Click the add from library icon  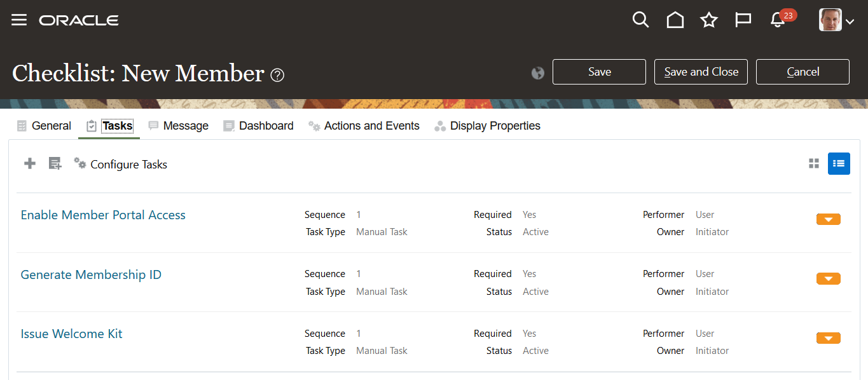click(55, 164)
